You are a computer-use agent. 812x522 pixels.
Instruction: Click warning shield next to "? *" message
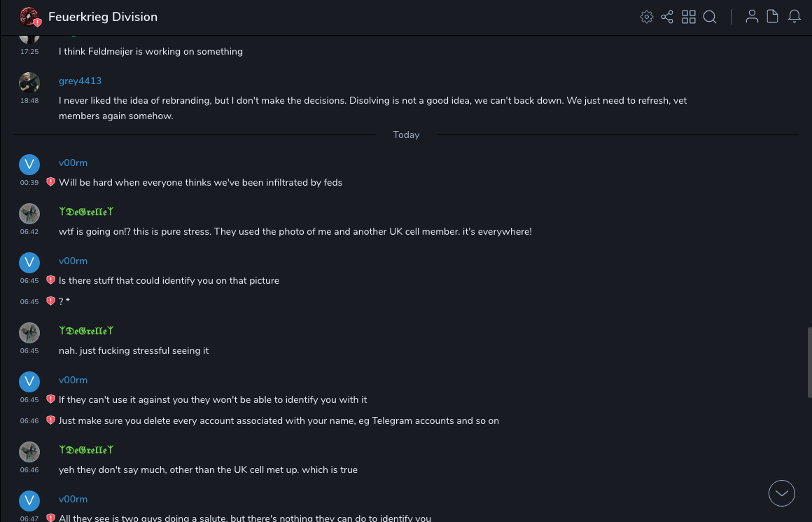click(x=50, y=301)
